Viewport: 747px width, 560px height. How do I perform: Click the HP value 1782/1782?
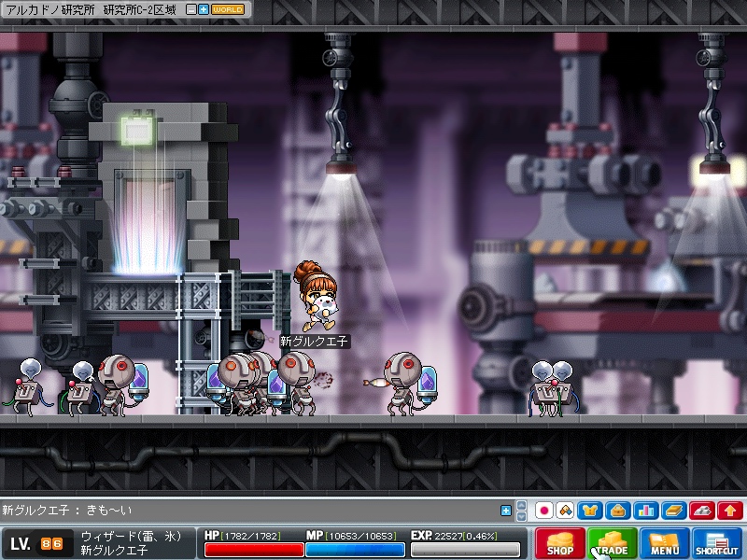click(250, 536)
